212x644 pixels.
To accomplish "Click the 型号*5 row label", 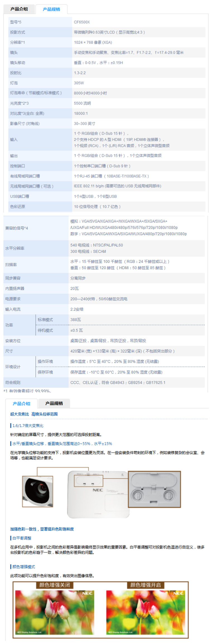I will pos(16,22).
